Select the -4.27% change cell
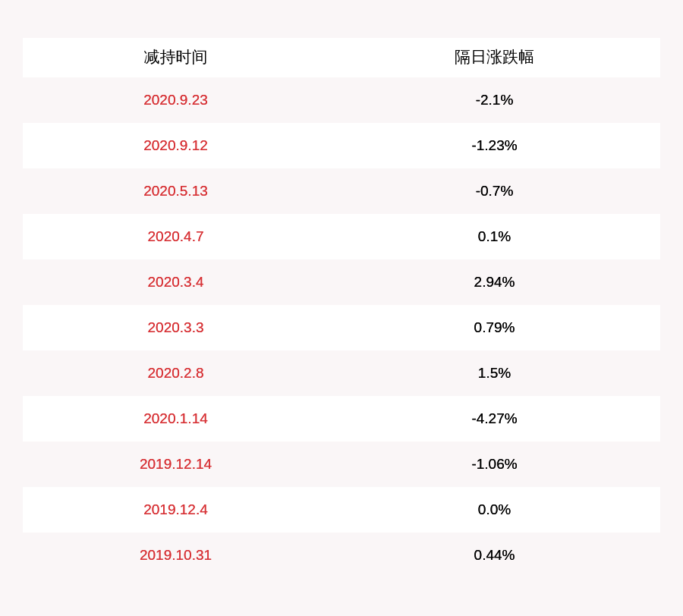 point(494,418)
